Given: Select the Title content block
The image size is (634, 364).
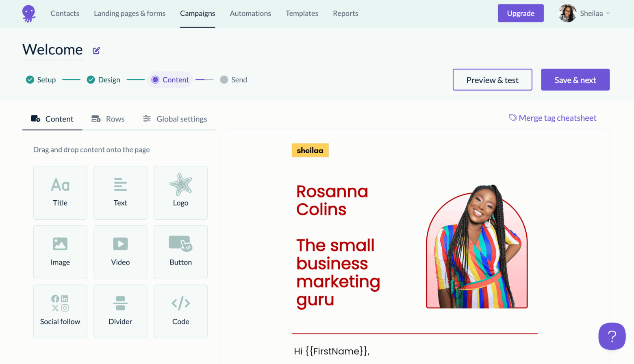Looking at the screenshot, I should 60,193.
